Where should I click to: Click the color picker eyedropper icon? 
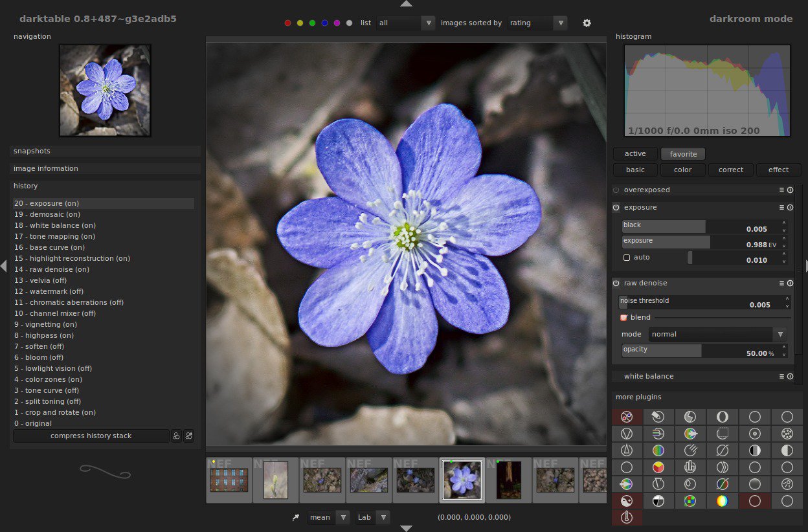click(296, 517)
